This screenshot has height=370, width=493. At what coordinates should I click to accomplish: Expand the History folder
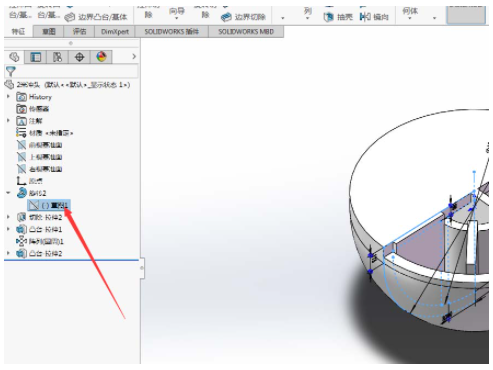tap(8, 97)
